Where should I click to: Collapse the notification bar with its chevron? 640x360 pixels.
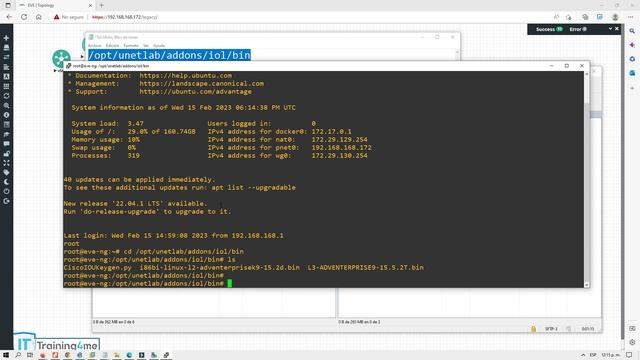[610, 29]
